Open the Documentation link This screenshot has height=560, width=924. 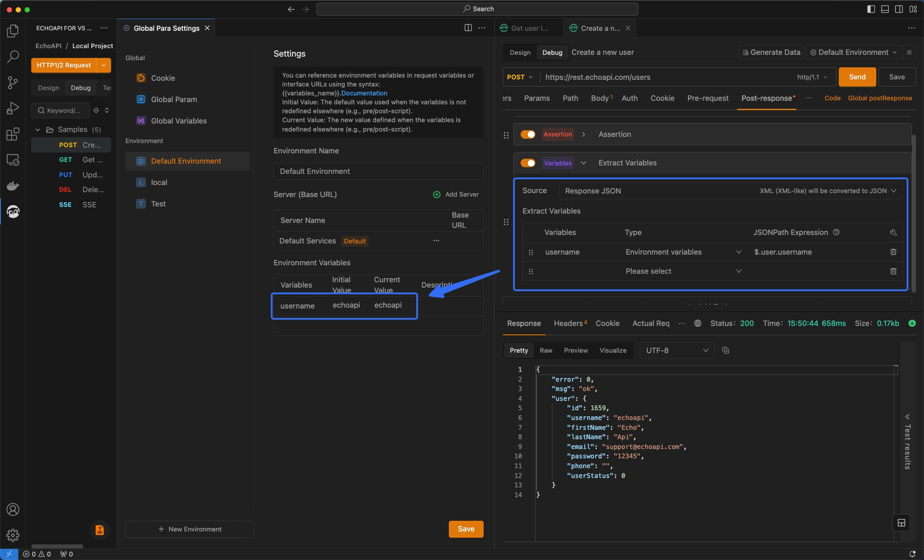(x=364, y=93)
